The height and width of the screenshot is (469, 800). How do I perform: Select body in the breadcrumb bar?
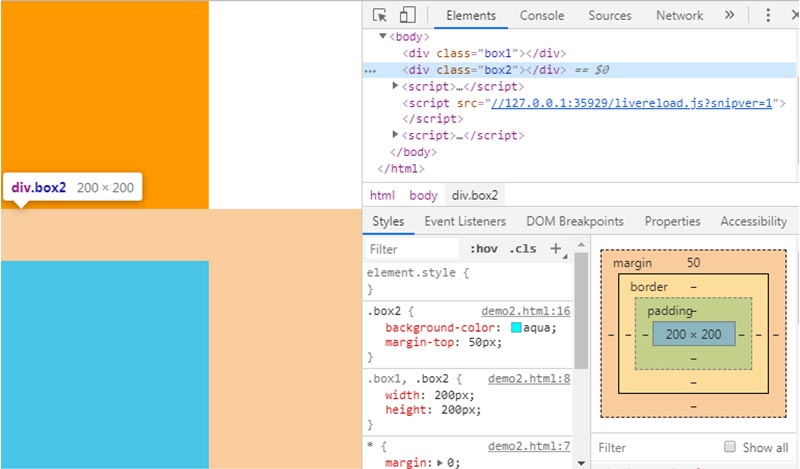423,195
